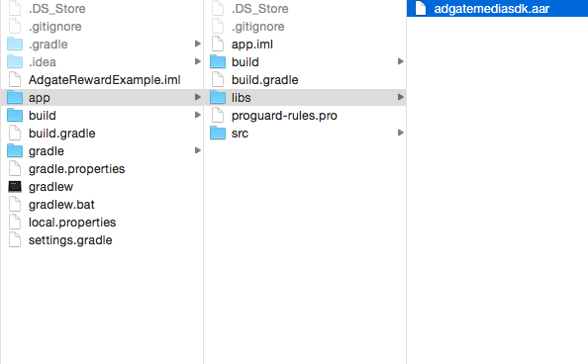Click the AdgateRewardExample.iml file icon
The height and width of the screenshot is (364, 588).
tap(15, 79)
